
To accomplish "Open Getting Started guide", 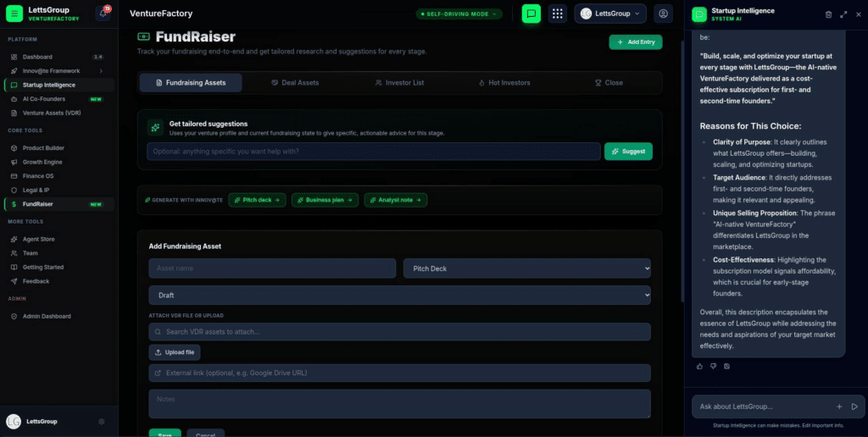I will pos(59,267).
